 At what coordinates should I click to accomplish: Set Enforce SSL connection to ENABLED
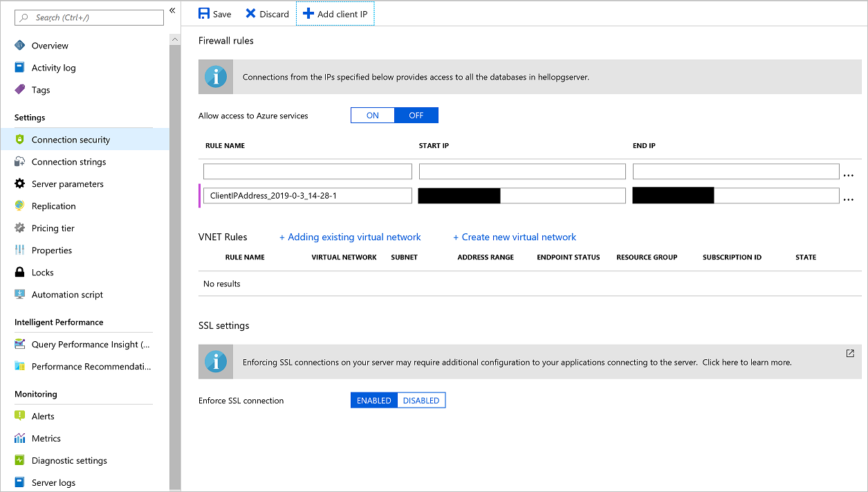click(x=374, y=401)
